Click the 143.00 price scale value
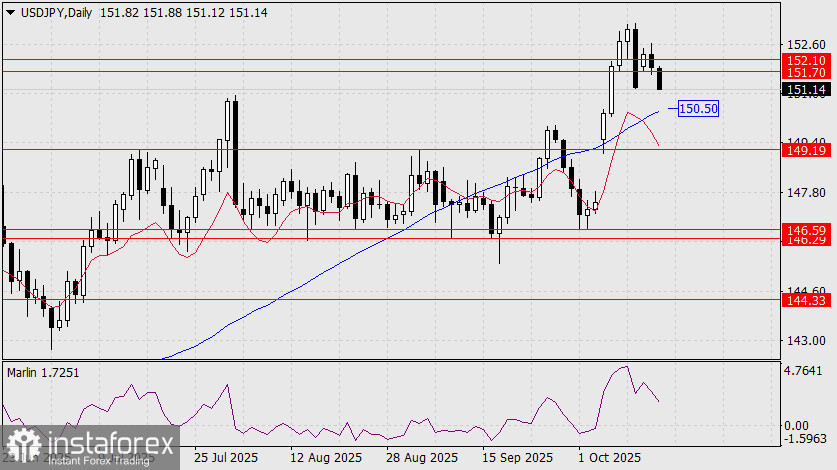837x470 pixels. [806, 340]
